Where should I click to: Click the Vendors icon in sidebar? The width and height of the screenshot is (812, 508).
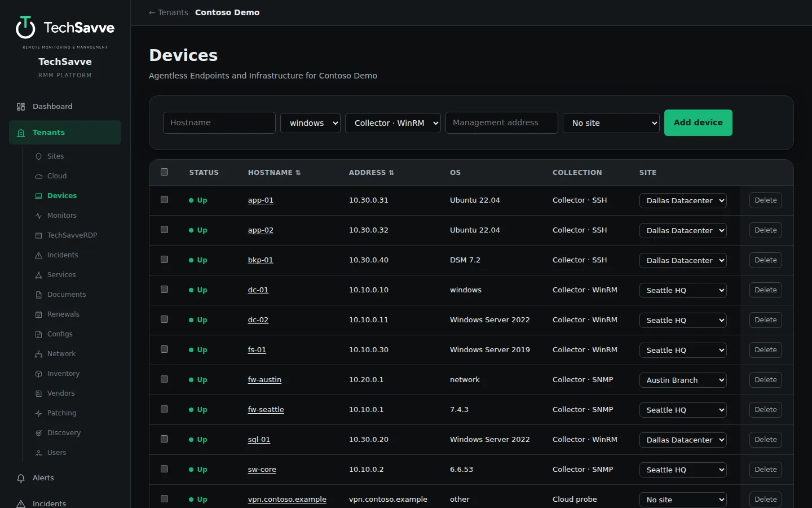point(38,393)
